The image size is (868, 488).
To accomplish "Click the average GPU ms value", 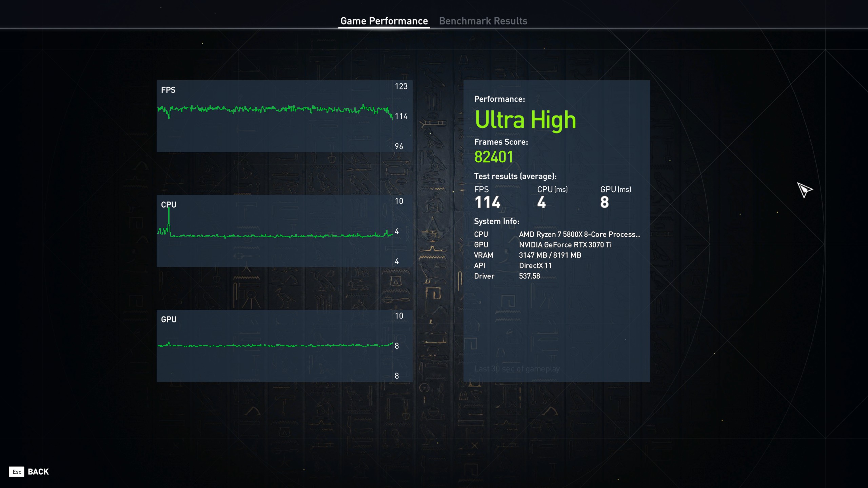I will point(604,202).
